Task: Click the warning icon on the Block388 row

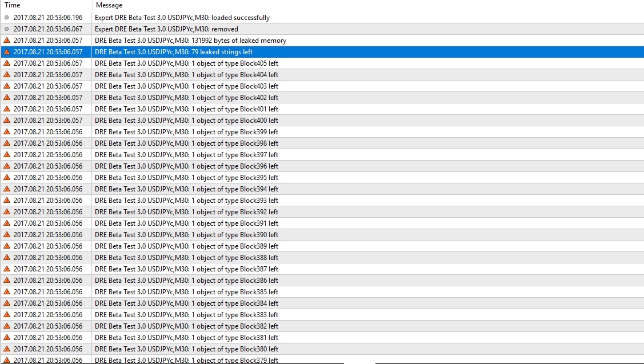Action: click(x=7, y=258)
